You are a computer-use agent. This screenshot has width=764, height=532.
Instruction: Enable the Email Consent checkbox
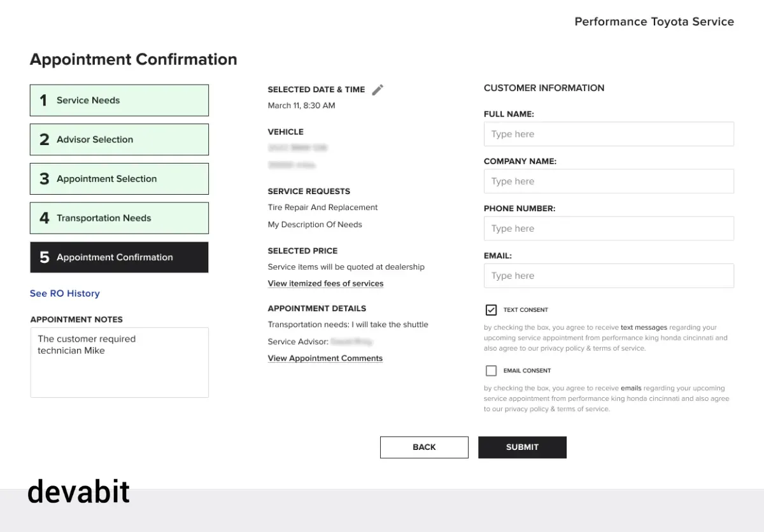click(x=491, y=370)
